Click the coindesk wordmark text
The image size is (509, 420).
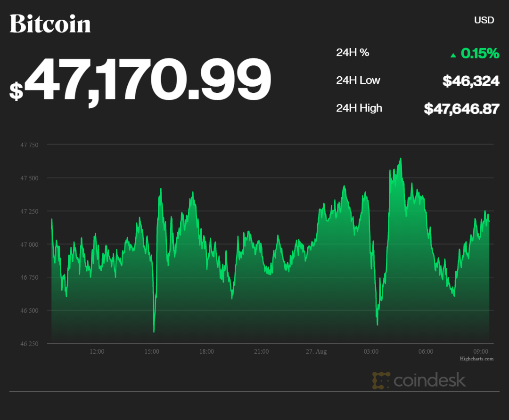(x=429, y=380)
